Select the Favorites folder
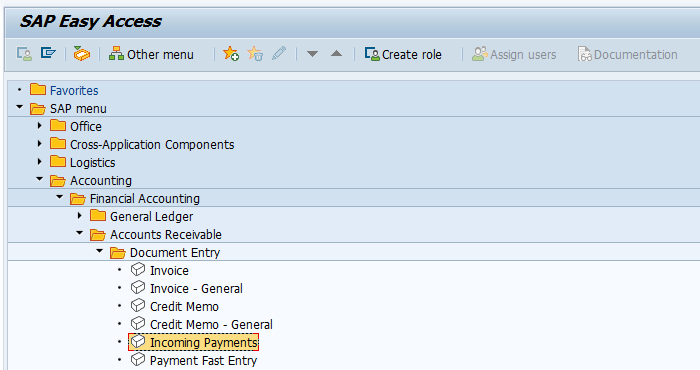 [74, 91]
